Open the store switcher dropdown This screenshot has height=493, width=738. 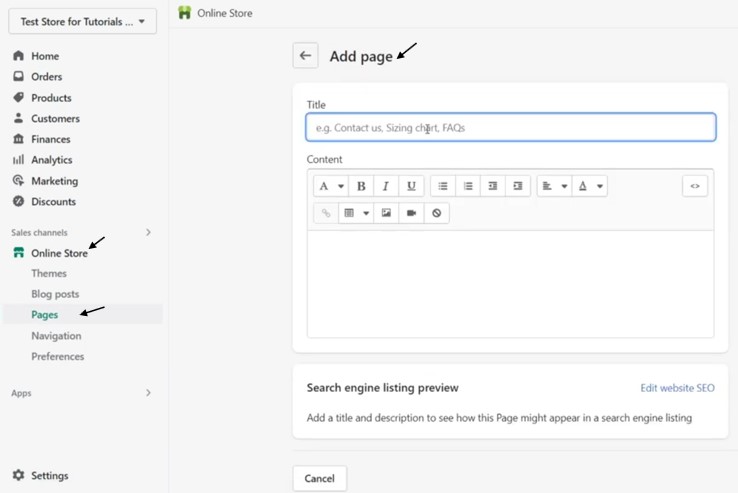click(82, 22)
